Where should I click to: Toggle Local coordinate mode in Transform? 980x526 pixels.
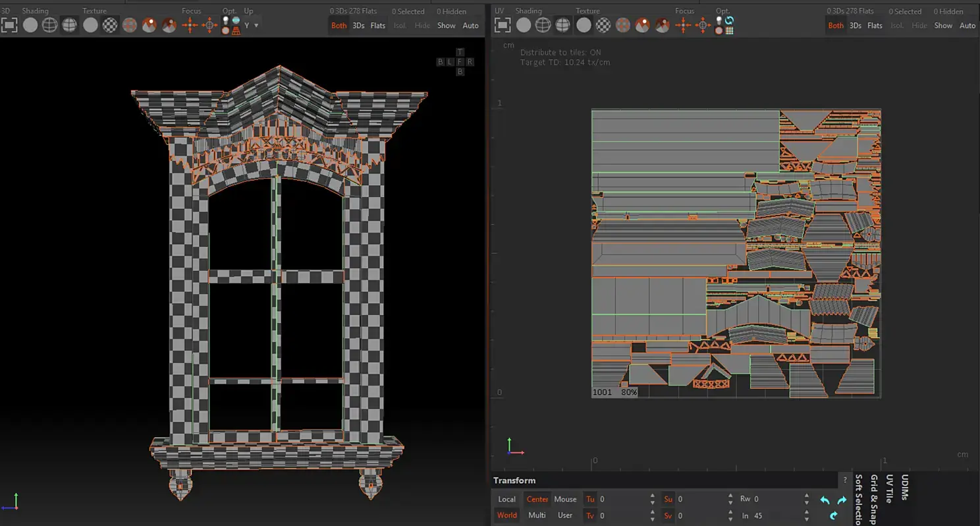506,499
